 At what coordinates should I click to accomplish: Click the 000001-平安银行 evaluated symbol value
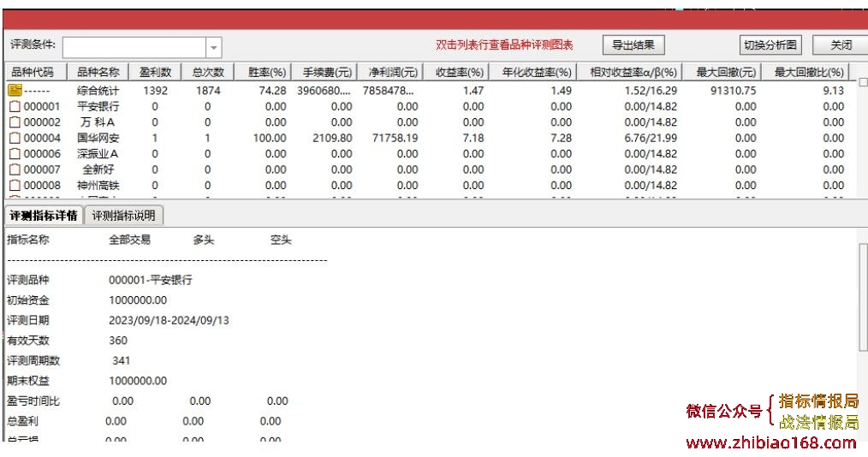[150, 280]
